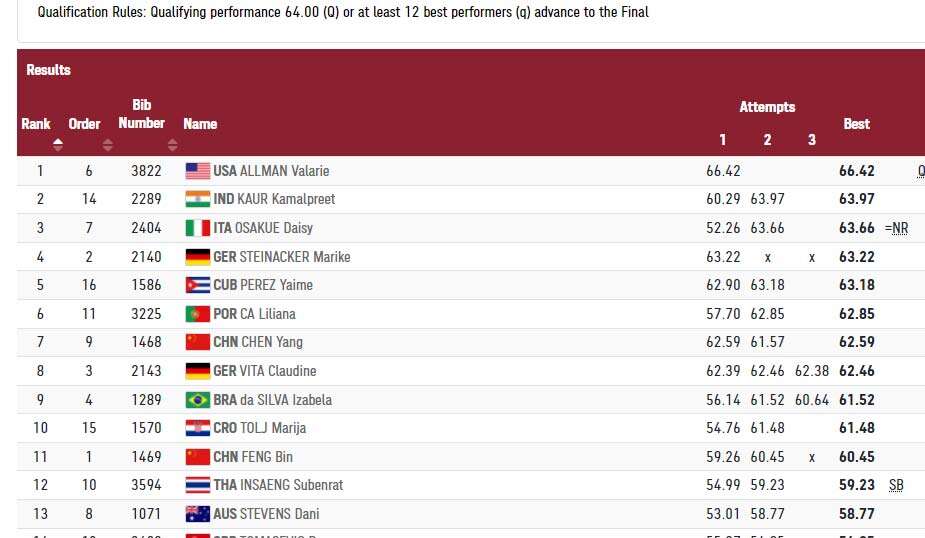Click Cuba flag next to PEREZ Yaime
Viewport: 925px width, 538px height.
[198, 286]
